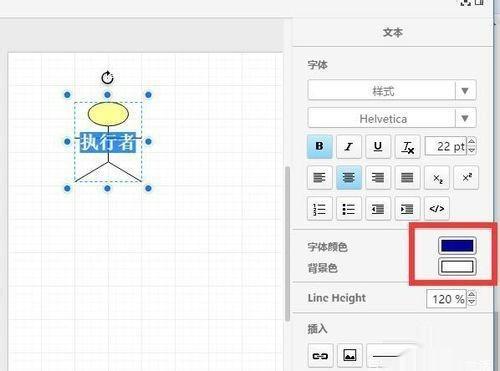Click the rotate handle above the actor

click(107, 78)
